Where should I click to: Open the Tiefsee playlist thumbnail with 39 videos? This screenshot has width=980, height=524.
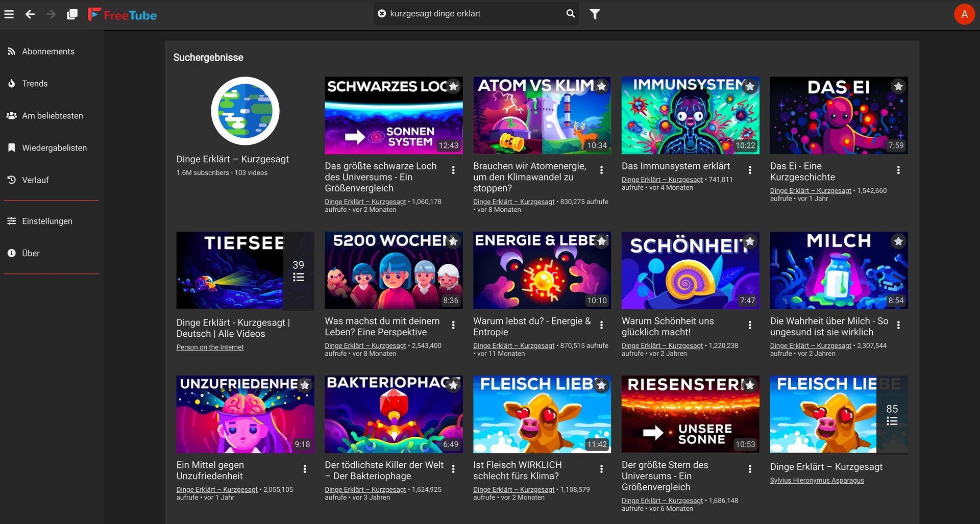(245, 270)
